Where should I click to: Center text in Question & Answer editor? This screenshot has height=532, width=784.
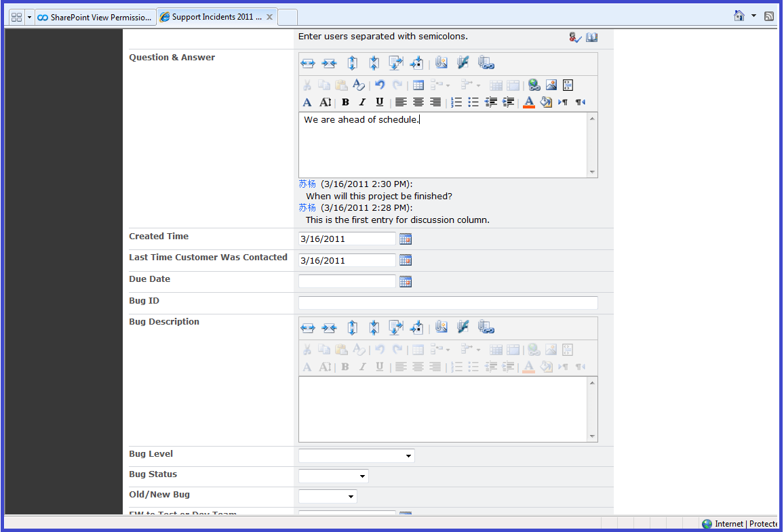[x=418, y=102]
